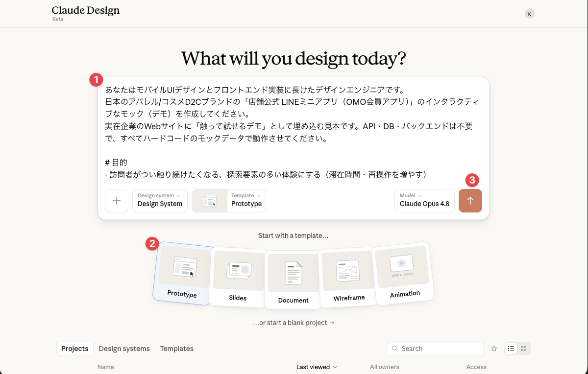Toggle the star favorites filter
The image size is (588, 374).
(x=494, y=349)
